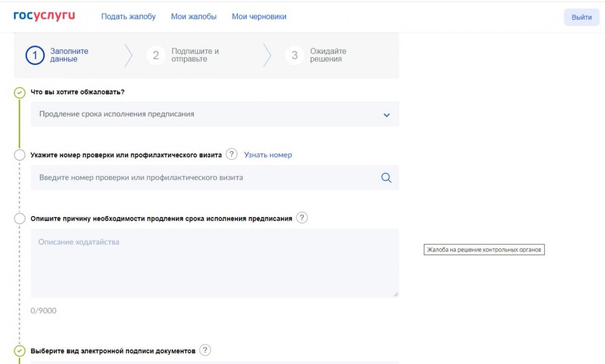Click empty status circle beside Укажите номер проверки
Image resolution: width=605 pixels, height=364 pixels.
20,155
